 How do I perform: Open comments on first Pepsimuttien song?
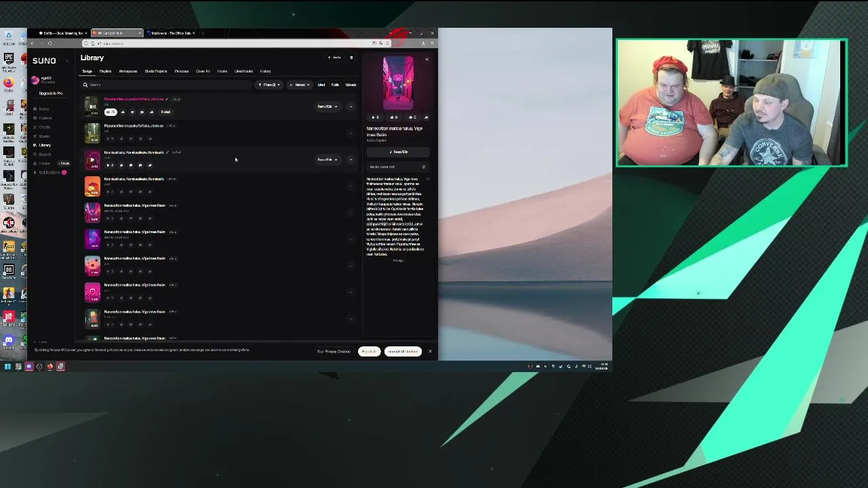coord(142,112)
